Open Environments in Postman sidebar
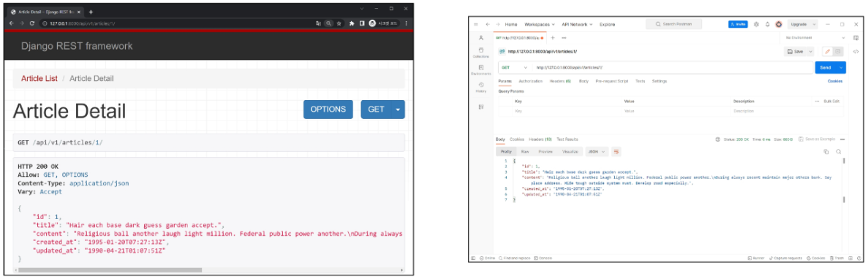 (x=480, y=69)
